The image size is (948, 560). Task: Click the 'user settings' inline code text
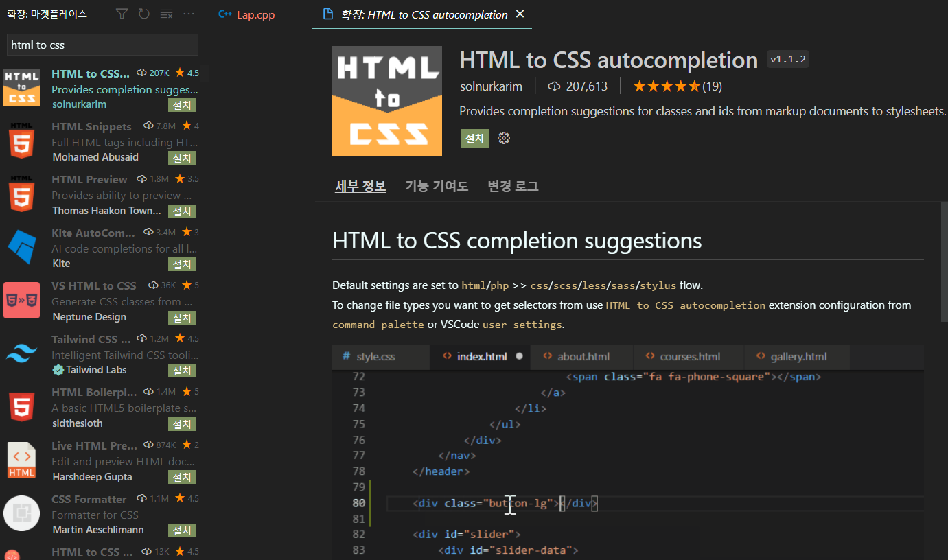[x=522, y=325]
